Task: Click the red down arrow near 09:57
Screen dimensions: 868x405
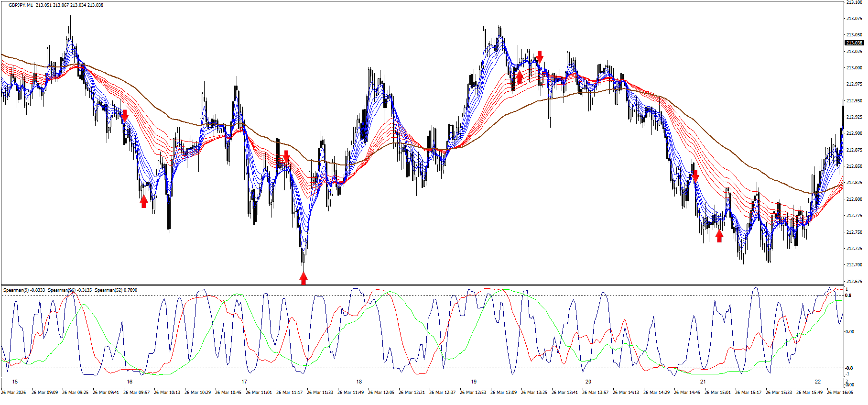Action: pyautogui.click(x=125, y=116)
